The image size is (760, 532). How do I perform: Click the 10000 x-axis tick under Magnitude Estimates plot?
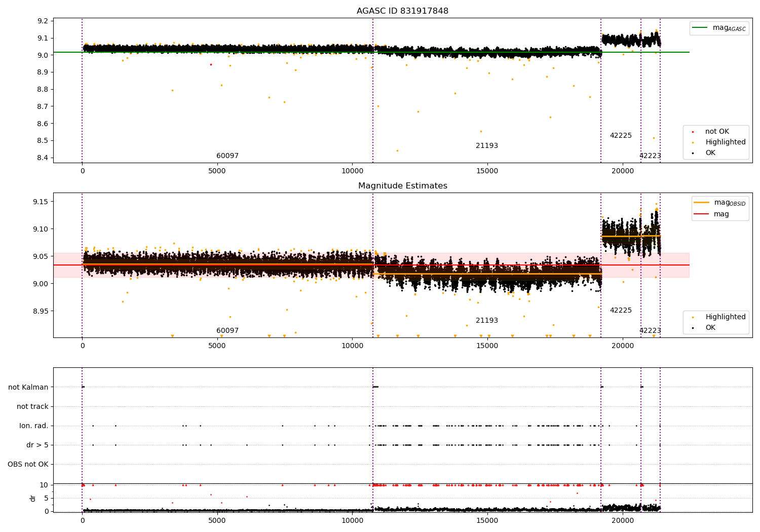tap(352, 346)
